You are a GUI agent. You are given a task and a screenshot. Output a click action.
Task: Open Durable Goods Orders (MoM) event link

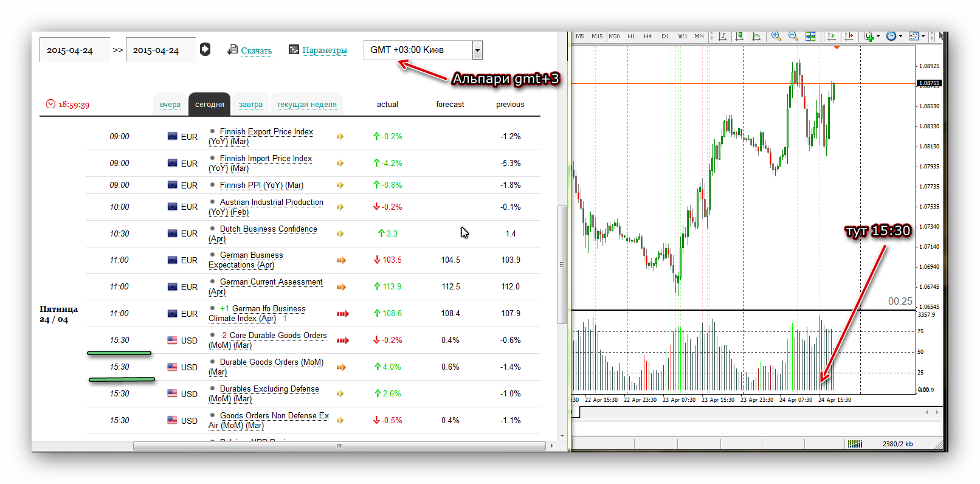click(x=266, y=367)
